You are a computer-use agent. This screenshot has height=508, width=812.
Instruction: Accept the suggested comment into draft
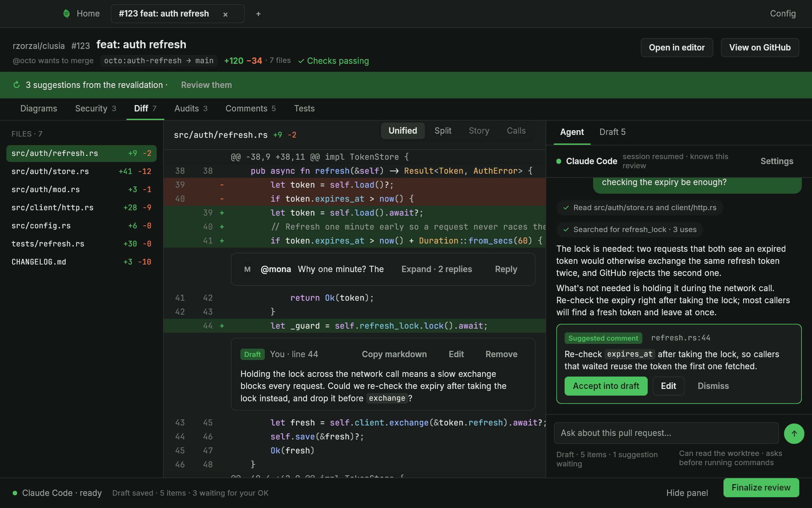point(606,386)
